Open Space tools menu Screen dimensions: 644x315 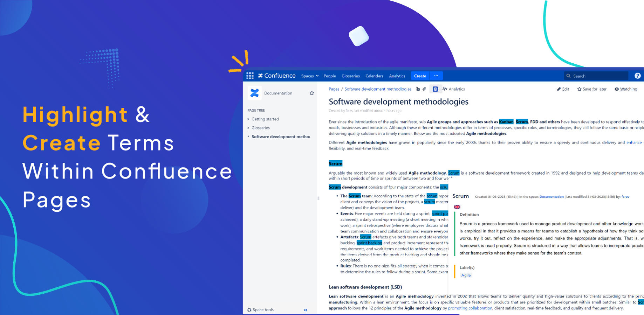[x=260, y=310]
